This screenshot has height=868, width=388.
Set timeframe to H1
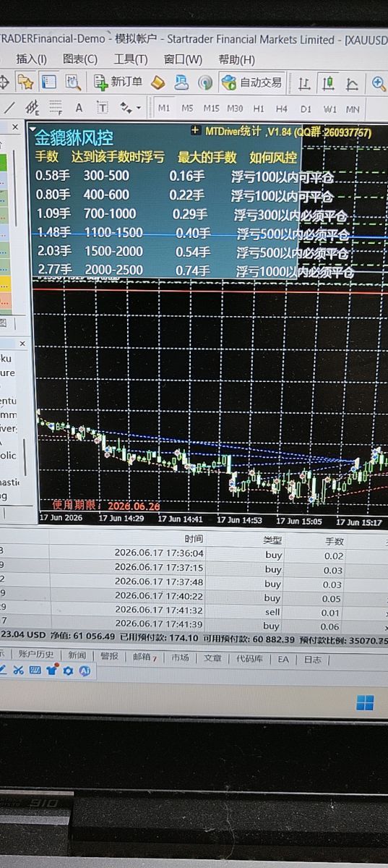point(258,109)
